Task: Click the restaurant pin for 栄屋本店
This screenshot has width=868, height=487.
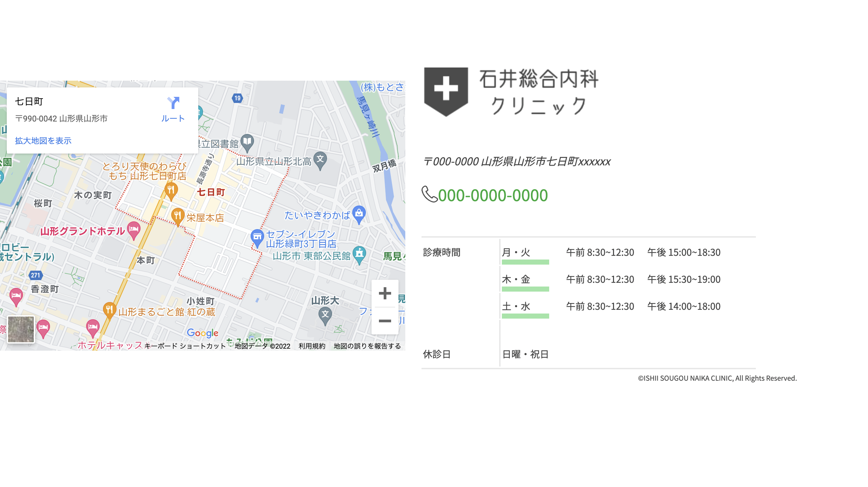Action: pyautogui.click(x=178, y=215)
